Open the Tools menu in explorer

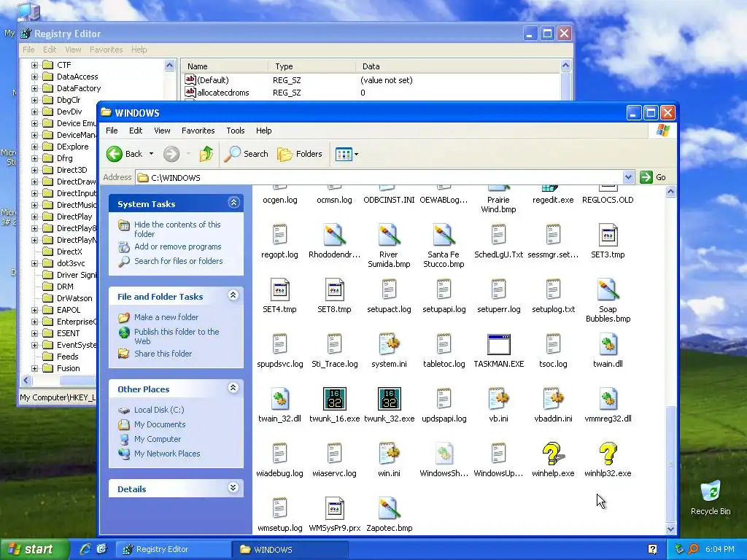pos(236,131)
